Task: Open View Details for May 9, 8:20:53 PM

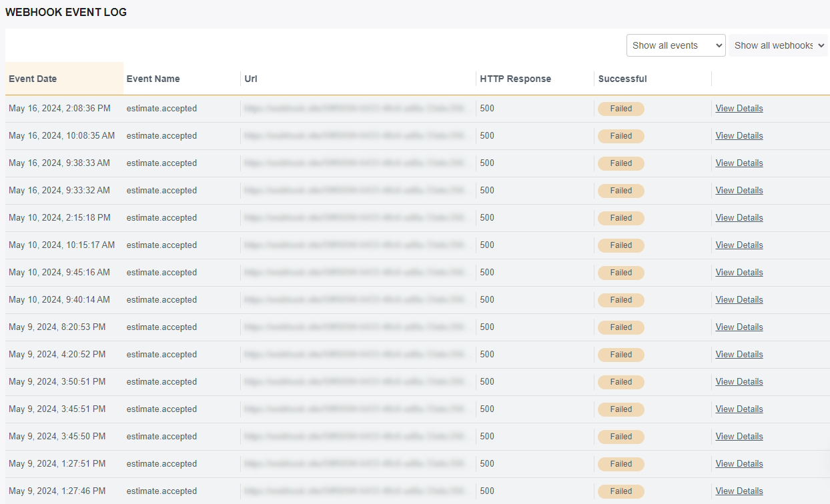Action: (x=739, y=327)
